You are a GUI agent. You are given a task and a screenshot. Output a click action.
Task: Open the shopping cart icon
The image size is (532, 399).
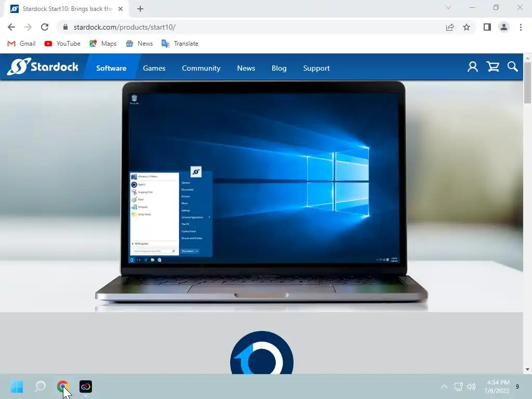click(493, 67)
